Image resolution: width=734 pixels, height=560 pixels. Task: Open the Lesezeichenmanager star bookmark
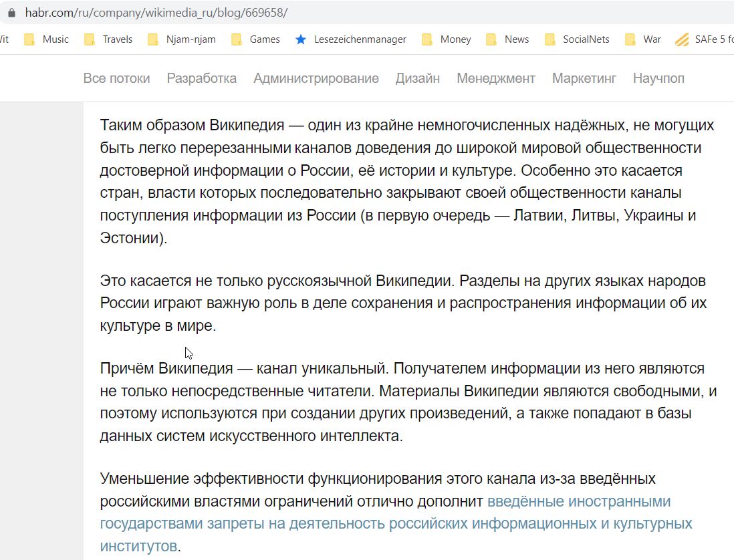tap(350, 39)
